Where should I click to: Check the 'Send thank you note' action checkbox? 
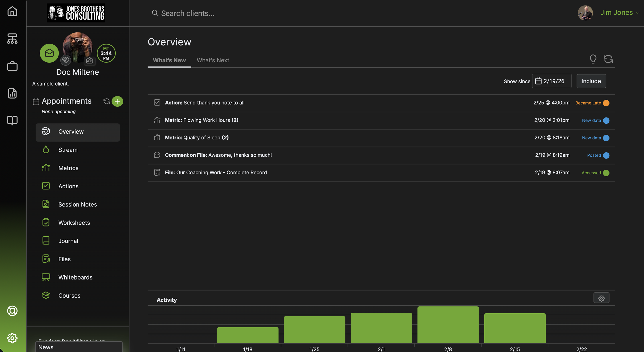pyautogui.click(x=157, y=103)
